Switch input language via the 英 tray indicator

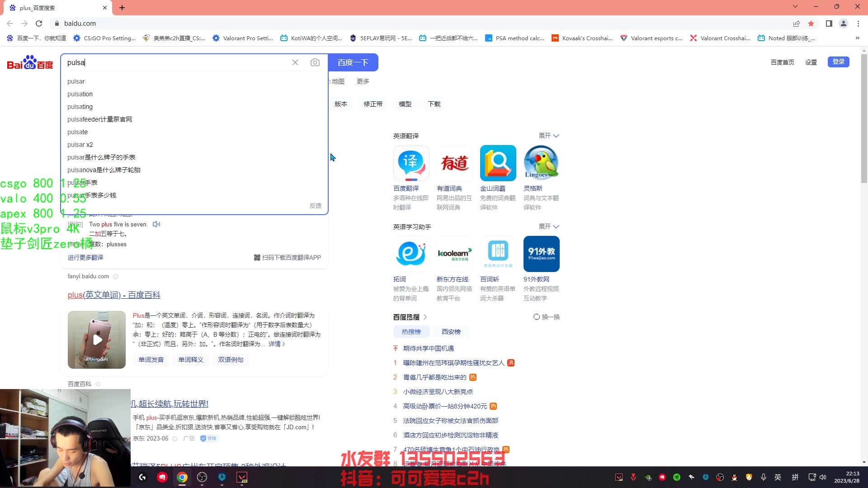pos(778,477)
